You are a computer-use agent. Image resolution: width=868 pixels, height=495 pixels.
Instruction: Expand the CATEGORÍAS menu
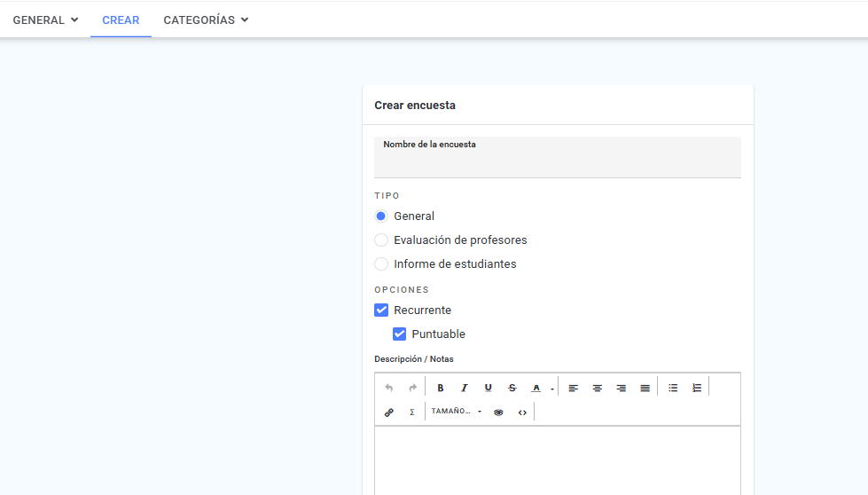pyautogui.click(x=206, y=20)
